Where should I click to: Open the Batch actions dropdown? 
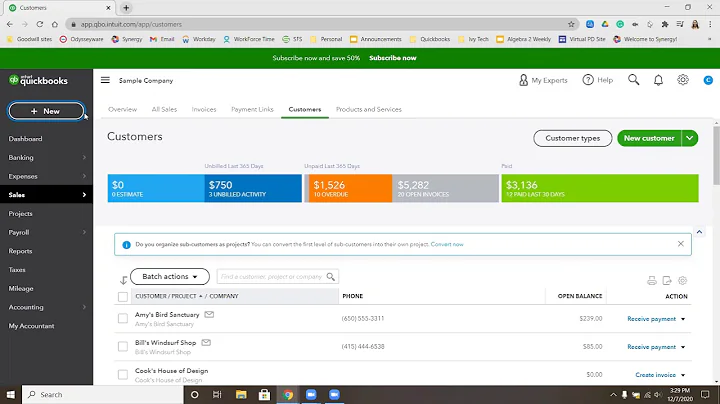pos(170,276)
